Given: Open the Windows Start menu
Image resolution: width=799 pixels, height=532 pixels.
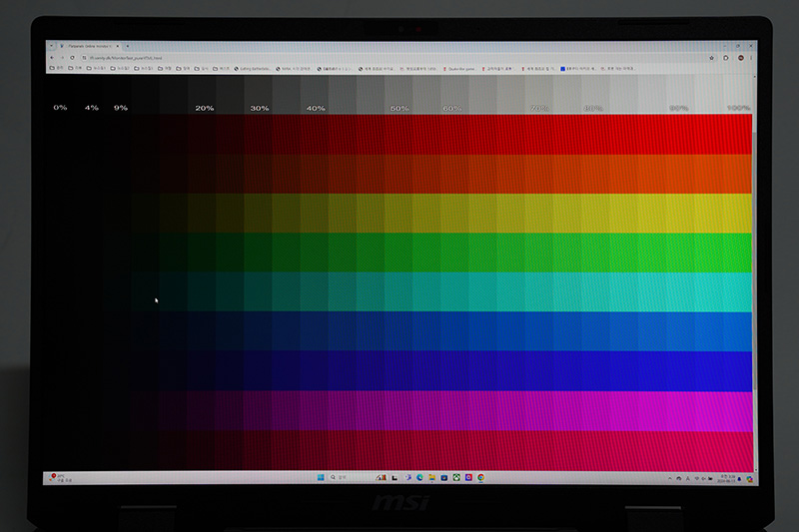Looking at the screenshot, I should click(321, 477).
